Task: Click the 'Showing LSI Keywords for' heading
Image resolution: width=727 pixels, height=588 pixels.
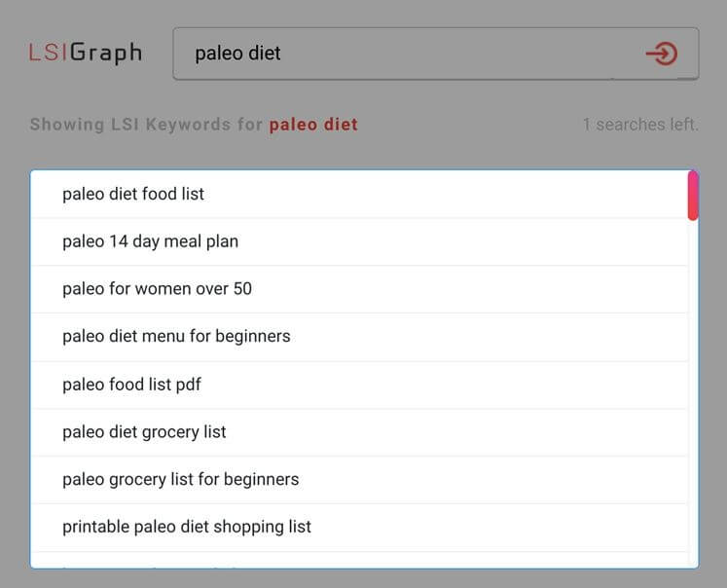Action: [x=146, y=125]
